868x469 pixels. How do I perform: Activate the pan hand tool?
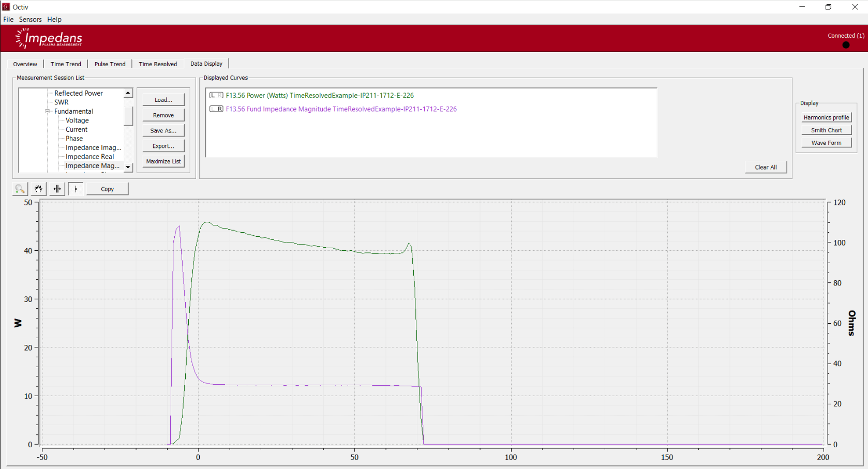tap(38, 189)
